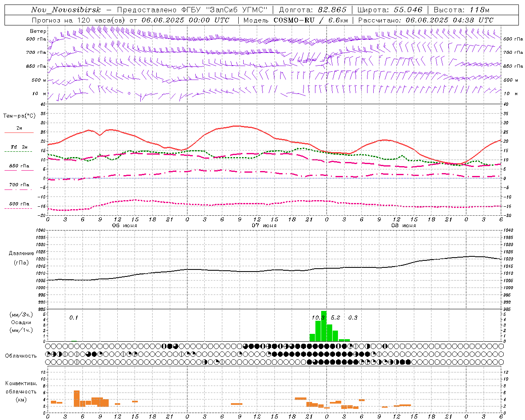The image size is (525, 420).
Task: Click the '(мм/3ч.)' precipitation unit label
Action: point(21,315)
